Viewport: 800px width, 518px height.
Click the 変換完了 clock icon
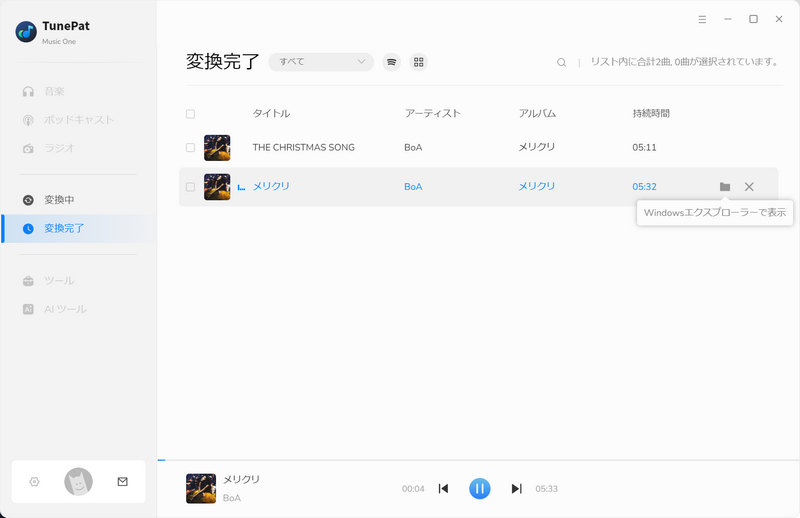pos(28,229)
